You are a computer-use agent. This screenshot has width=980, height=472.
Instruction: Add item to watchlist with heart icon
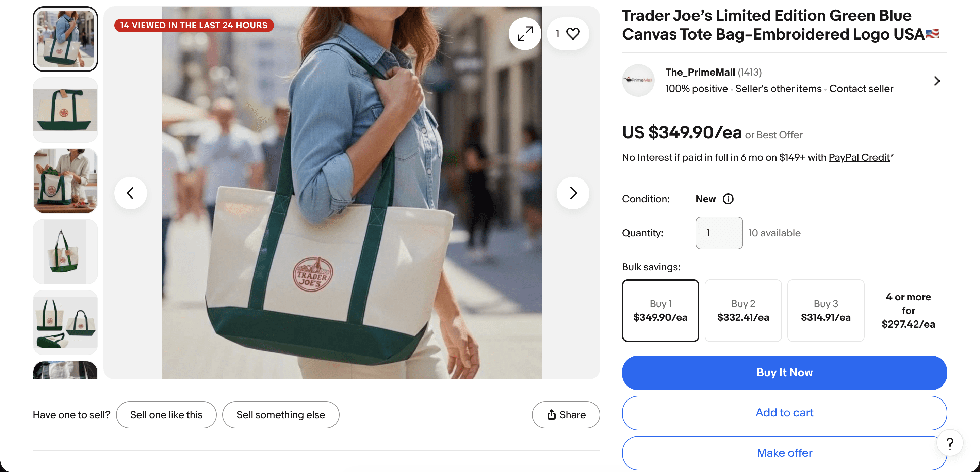click(568, 33)
